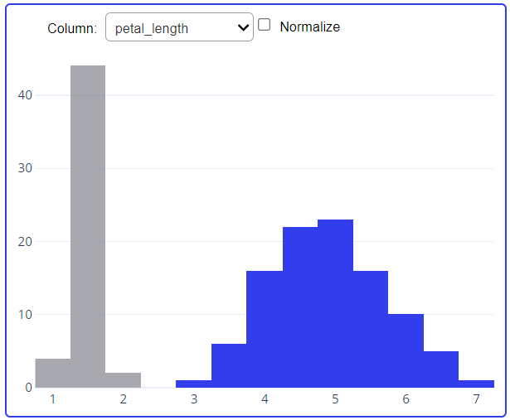The height and width of the screenshot is (420, 510).
Task: Click the thin blue bar near 3
Action: click(194, 384)
